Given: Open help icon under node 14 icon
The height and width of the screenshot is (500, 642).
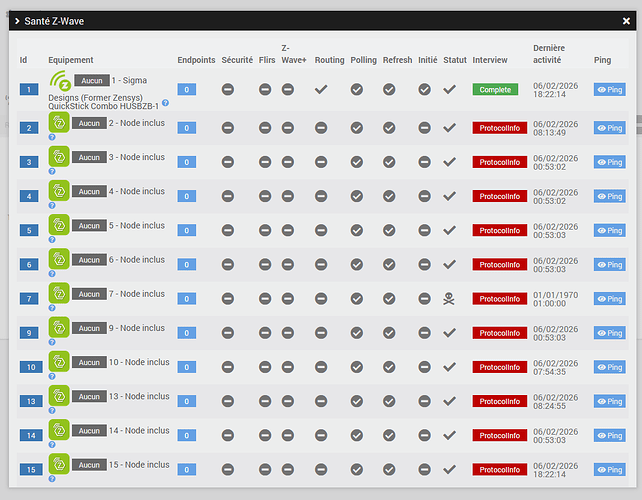Looking at the screenshot, I should coord(52,445).
